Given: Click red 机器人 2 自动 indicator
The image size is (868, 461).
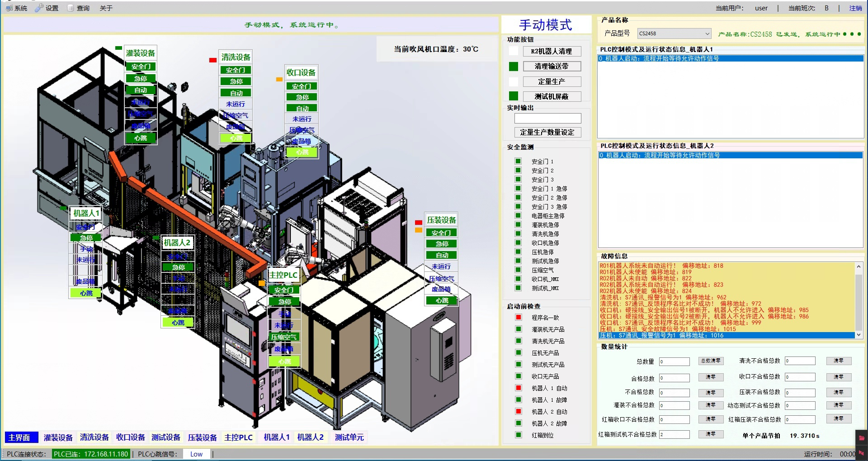Looking at the screenshot, I should click(x=519, y=411).
